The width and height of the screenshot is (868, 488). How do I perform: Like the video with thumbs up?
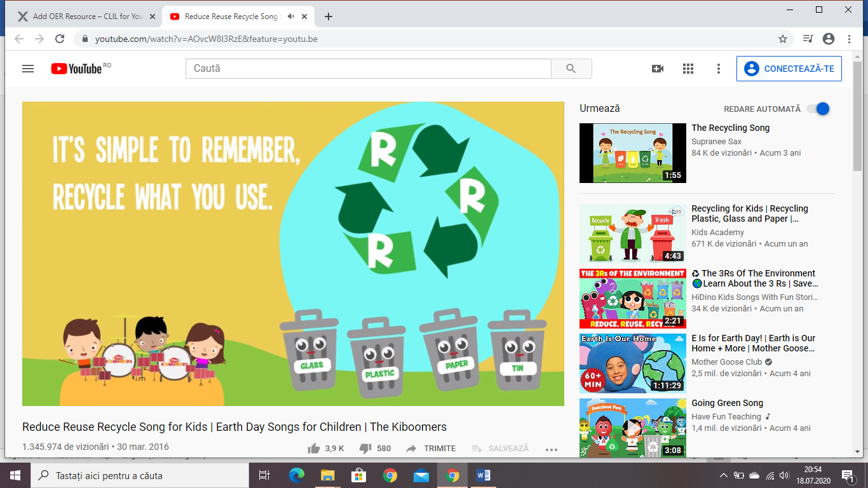pyautogui.click(x=314, y=449)
